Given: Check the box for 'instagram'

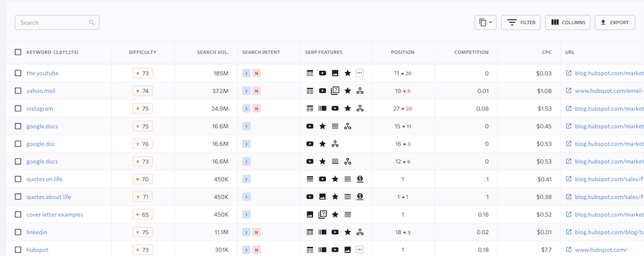Looking at the screenshot, I should tap(18, 109).
